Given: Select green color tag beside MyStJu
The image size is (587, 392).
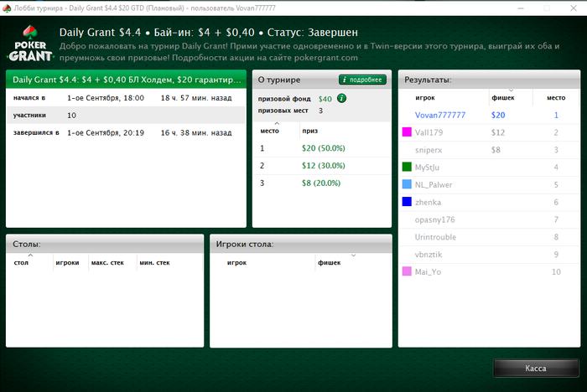Looking at the screenshot, I should pos(407,167).
